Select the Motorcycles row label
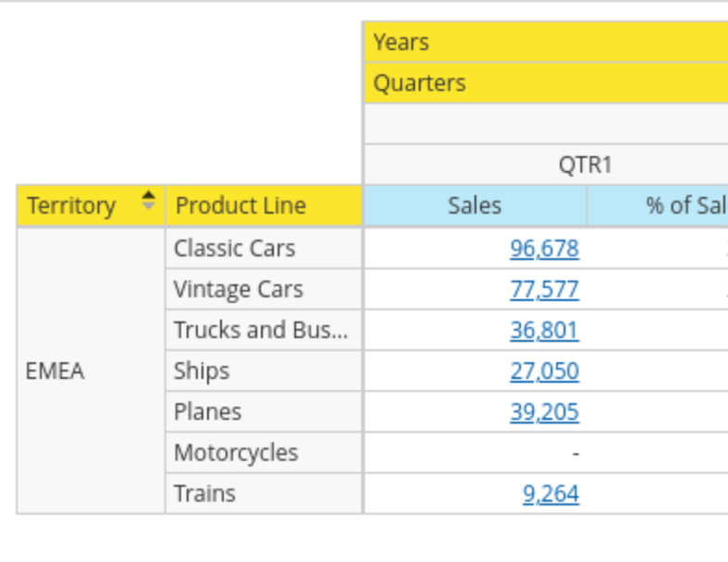This screenshot has width=728, height=562. coord(236,453)
